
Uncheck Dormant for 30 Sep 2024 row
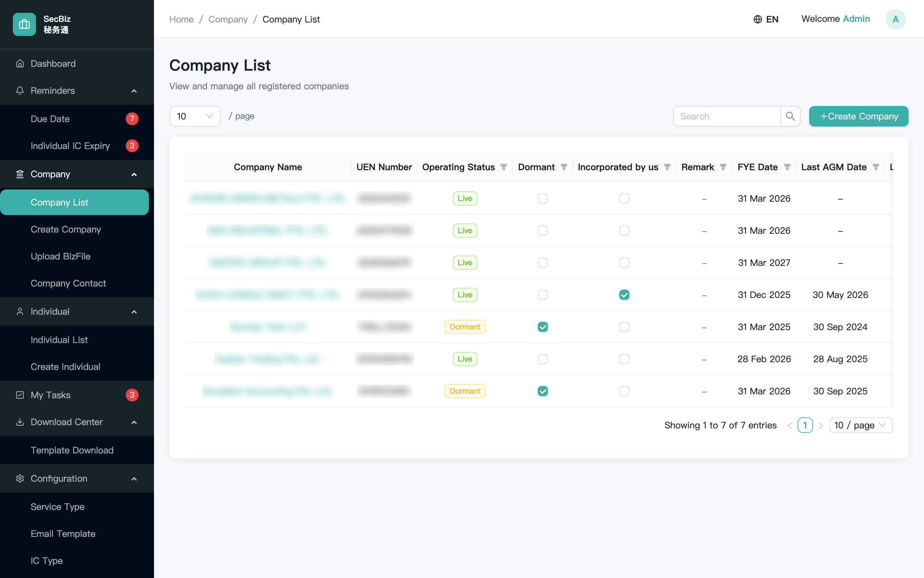(543, 327)
